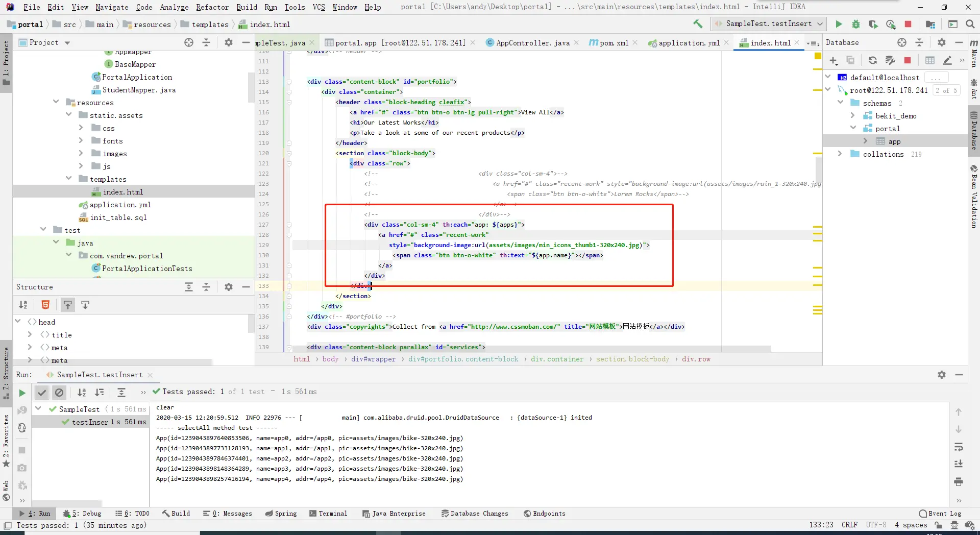
Task: Rerun the test with green play in Run panel
Action: tap(22, 393)
